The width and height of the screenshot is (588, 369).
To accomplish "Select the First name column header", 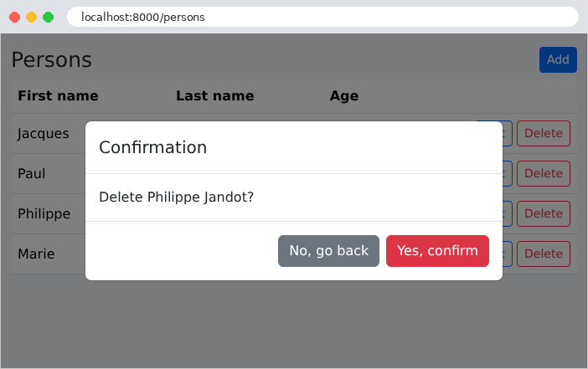I will click(x=58, y=96).
